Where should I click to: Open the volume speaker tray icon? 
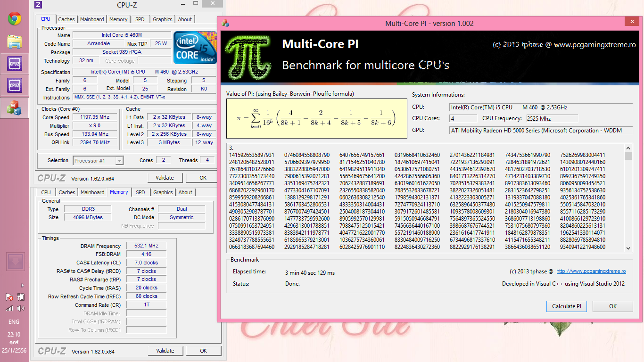pyautogui.click(x=20, y=308)
